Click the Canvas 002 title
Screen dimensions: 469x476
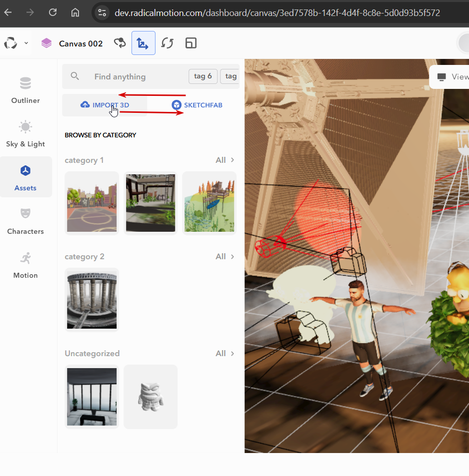81,44
